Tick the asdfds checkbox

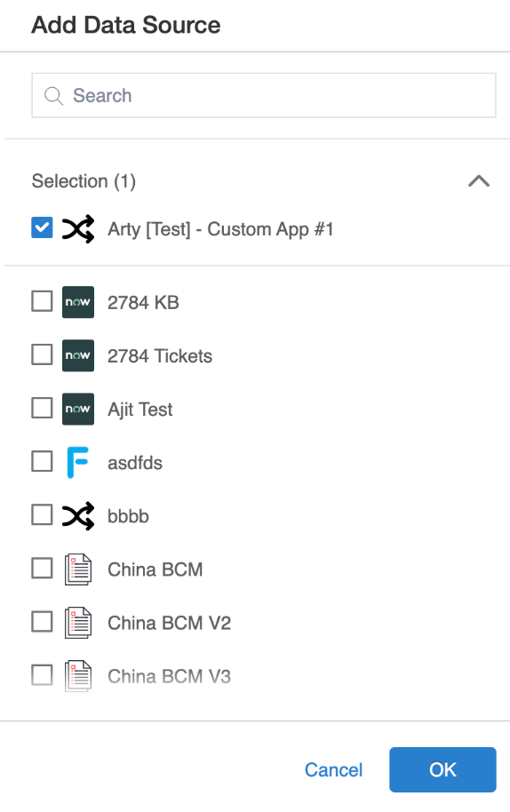pyautogui.click(x=42, y=461)
